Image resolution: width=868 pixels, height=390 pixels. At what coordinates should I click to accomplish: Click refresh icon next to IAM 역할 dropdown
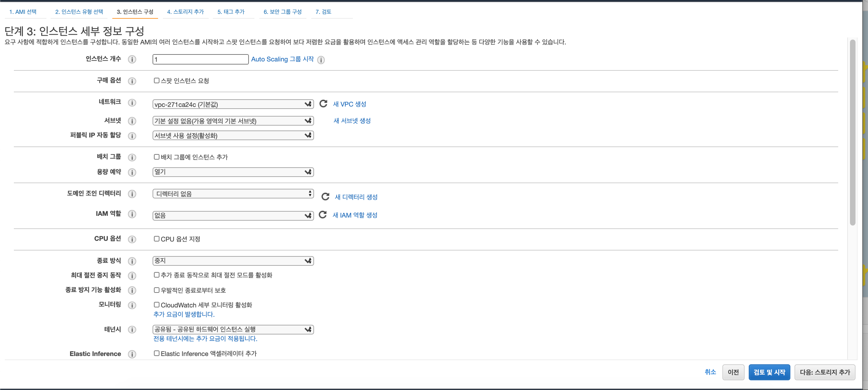tap(323, 215)
